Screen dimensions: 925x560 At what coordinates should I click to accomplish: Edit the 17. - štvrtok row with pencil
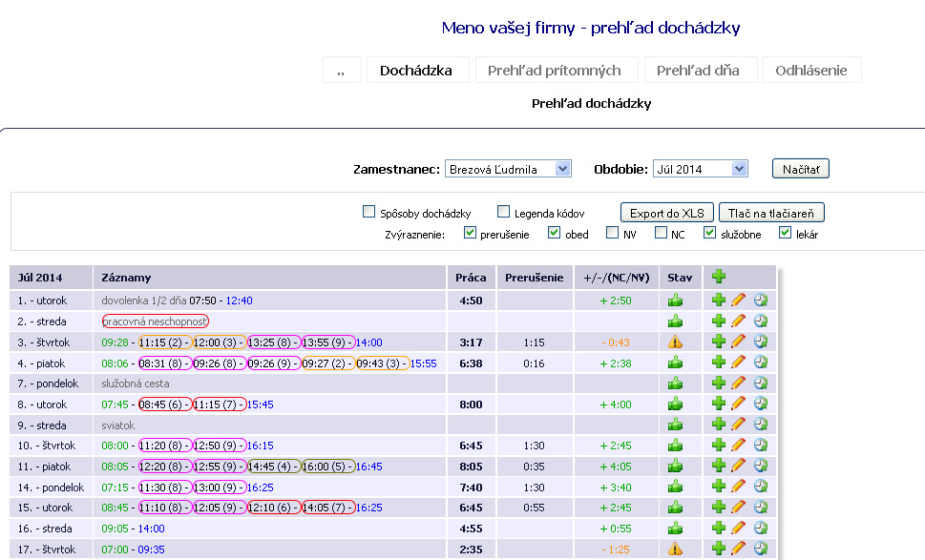coord(738,549)
